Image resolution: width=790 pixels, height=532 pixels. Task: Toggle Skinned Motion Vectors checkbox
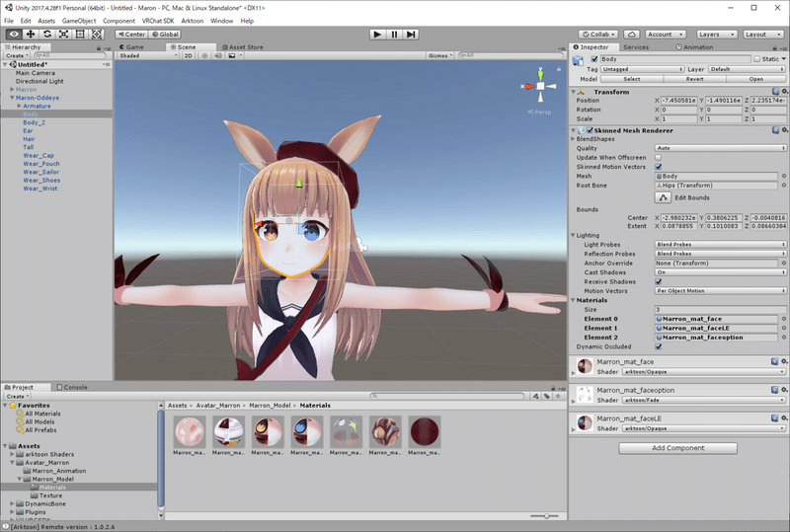[658, 167]
